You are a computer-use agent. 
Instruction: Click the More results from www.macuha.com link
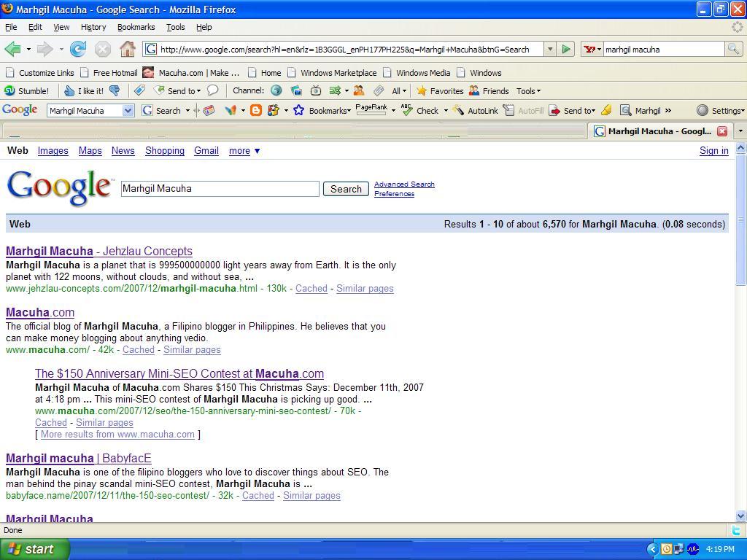[x=117, y=435]
